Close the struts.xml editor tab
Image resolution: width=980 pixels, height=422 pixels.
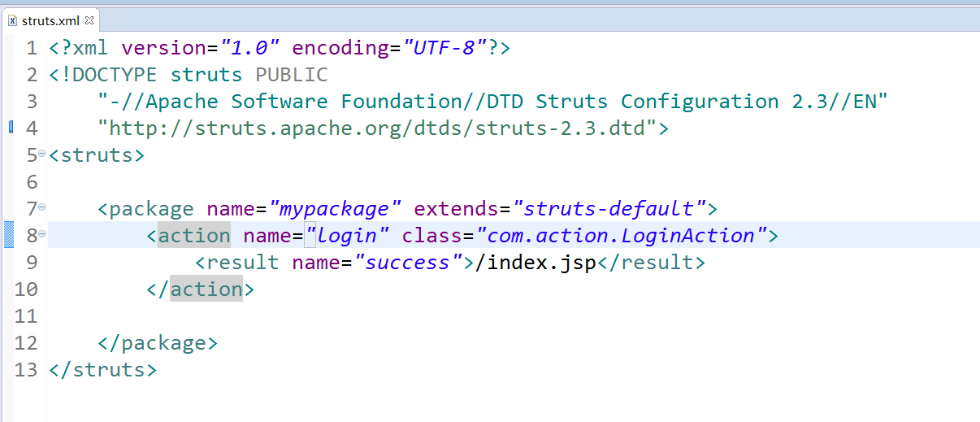89,20
